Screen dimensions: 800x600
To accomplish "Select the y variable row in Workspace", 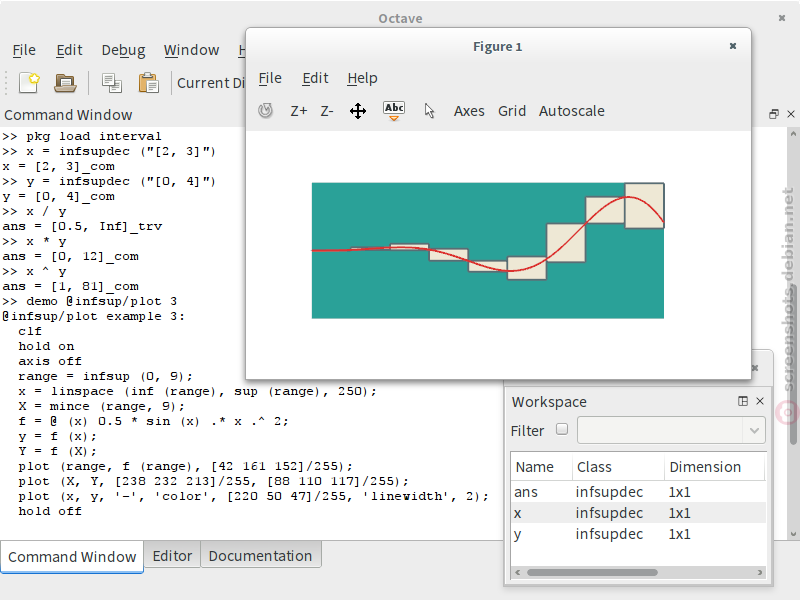I will (639, 534).
